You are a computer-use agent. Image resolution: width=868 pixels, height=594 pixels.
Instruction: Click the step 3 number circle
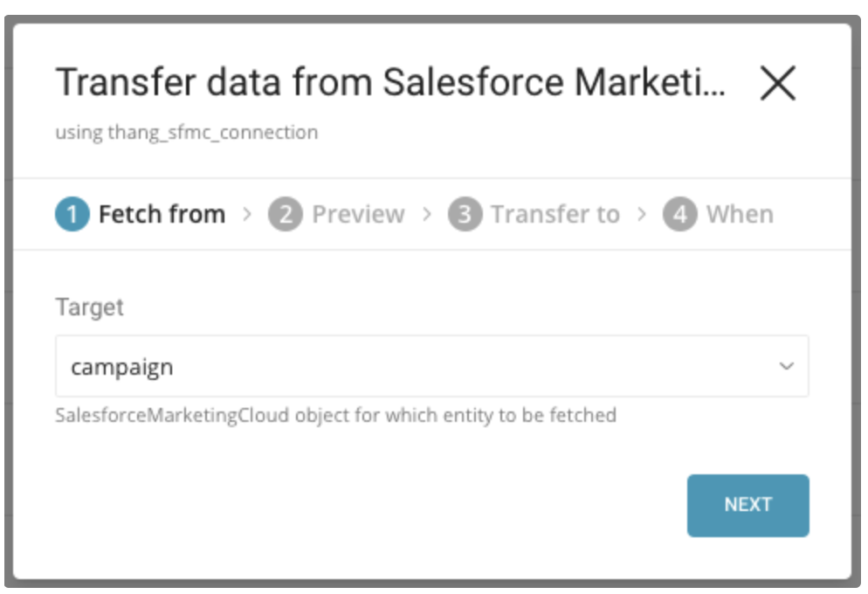pyautogui.click(x=465, y=214)
